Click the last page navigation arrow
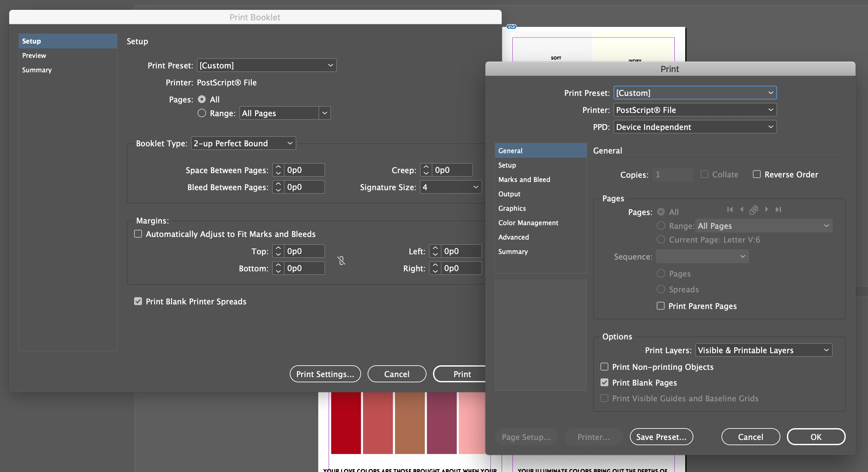The width and height of the screenshot is (868, 472). pyautogui.click(x=778, y=210)
